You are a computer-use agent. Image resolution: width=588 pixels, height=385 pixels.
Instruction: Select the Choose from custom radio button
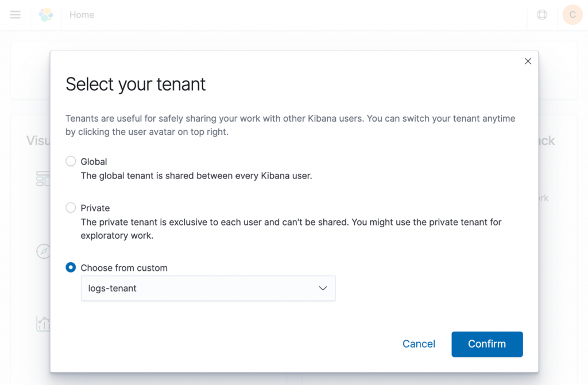click(70, 267)
